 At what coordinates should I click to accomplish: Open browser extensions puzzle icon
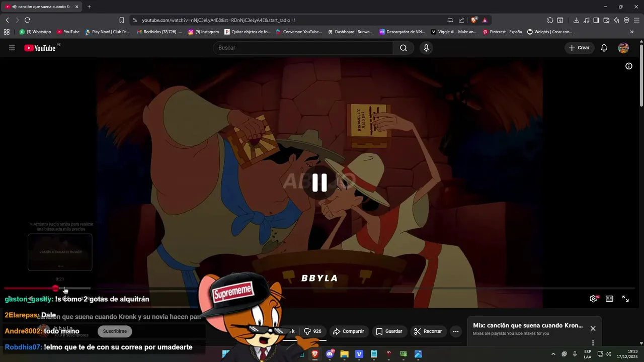point(550,20)
